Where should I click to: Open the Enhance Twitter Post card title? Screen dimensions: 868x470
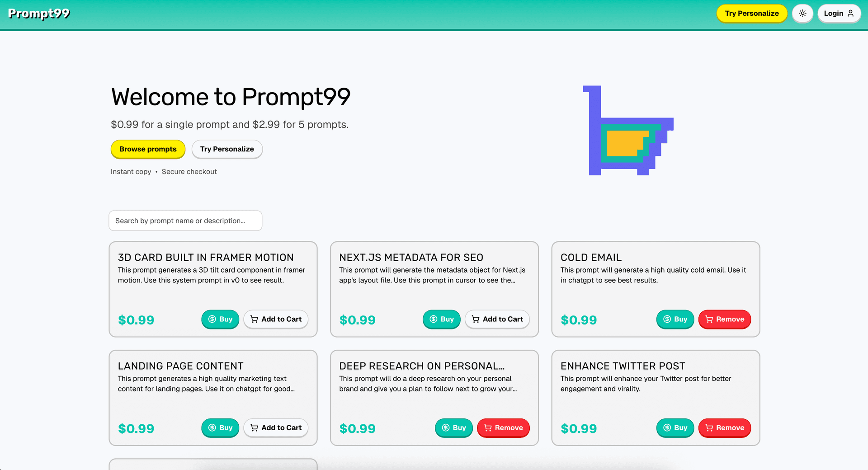point(623,366)
